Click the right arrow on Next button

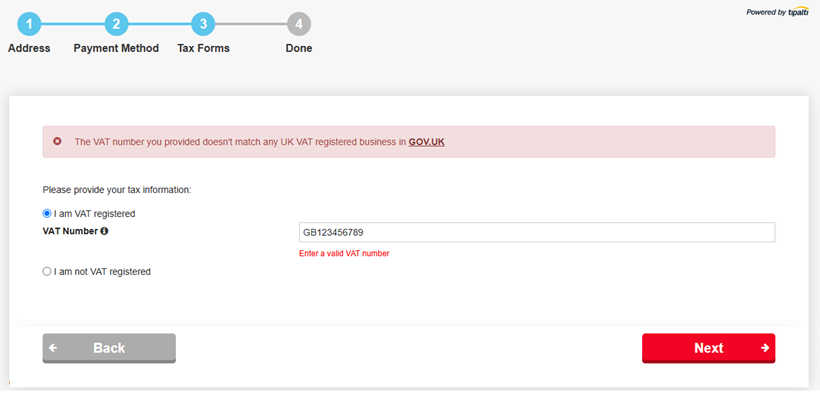(x=765, y=348)
